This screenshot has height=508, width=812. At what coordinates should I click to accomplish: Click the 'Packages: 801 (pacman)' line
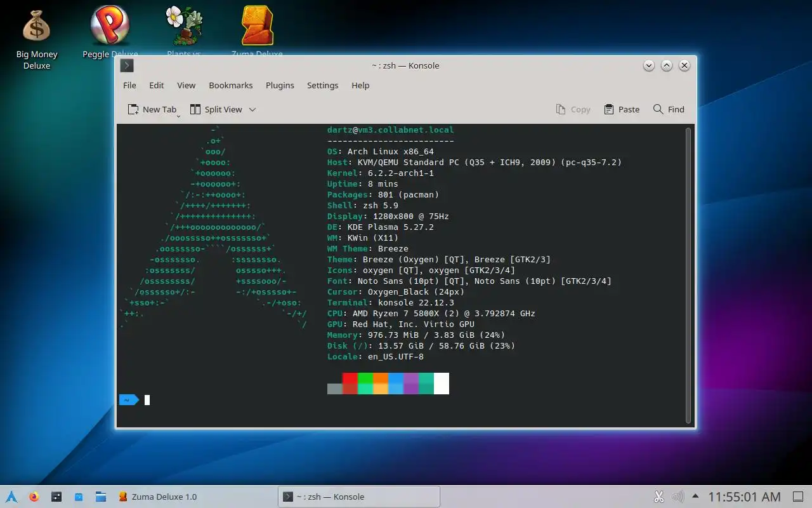(x=383, y=195)
